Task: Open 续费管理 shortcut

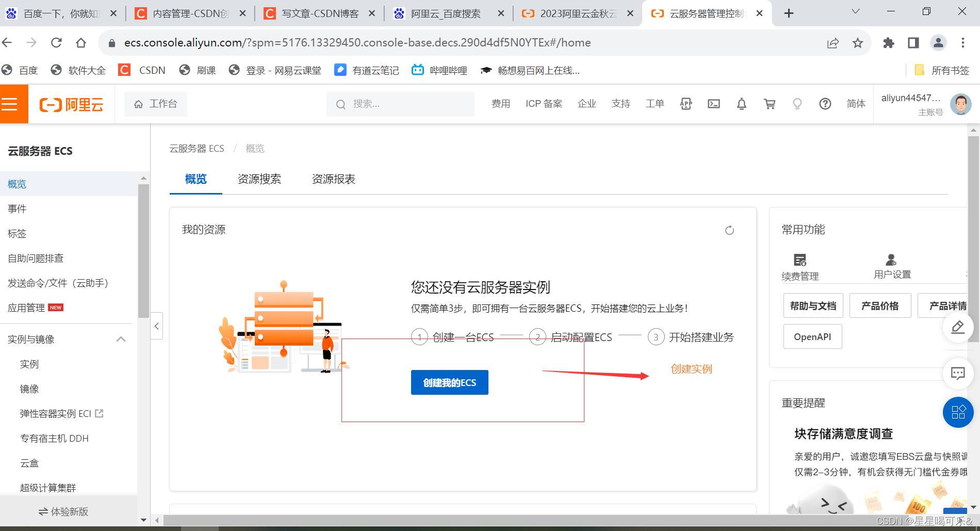Action: [x=800, y=267]
